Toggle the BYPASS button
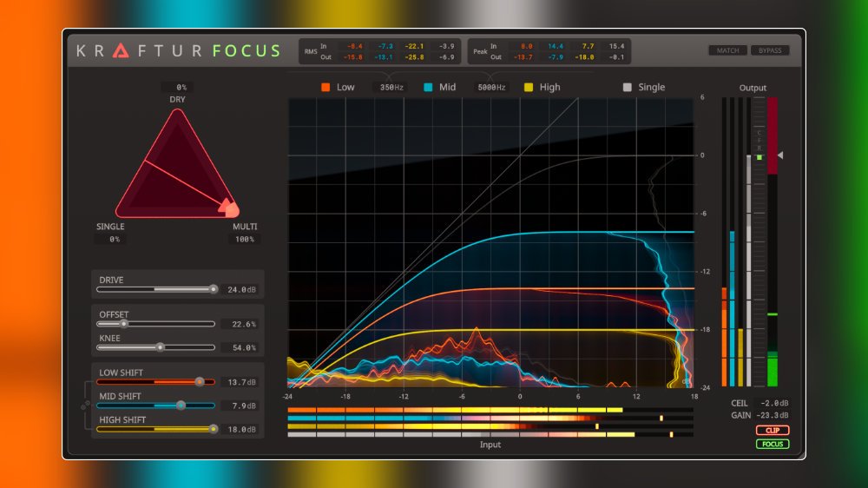The width and height of the screenshot is (868, 488). click(x=769, y=50)
